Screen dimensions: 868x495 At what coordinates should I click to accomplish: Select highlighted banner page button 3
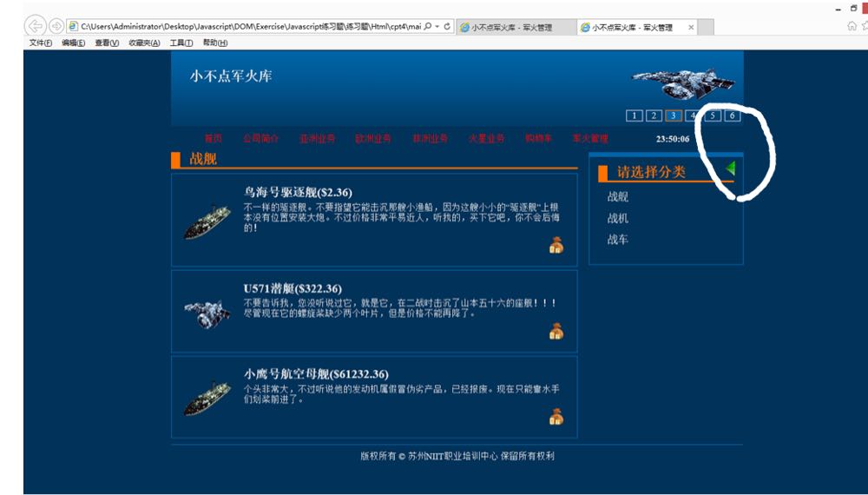[x=674, y=115]
